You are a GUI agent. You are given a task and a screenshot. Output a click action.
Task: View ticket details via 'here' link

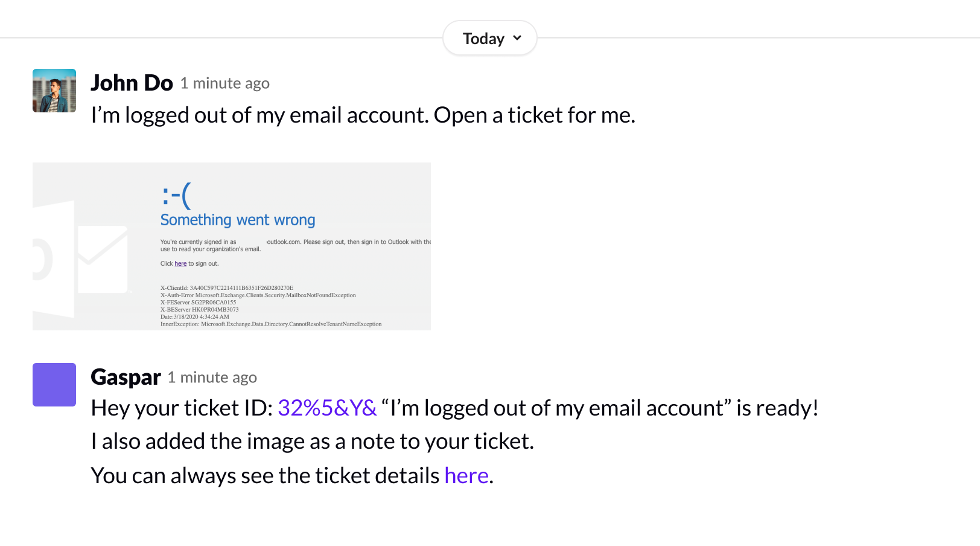pyautogui.click(x=465, y=475)
